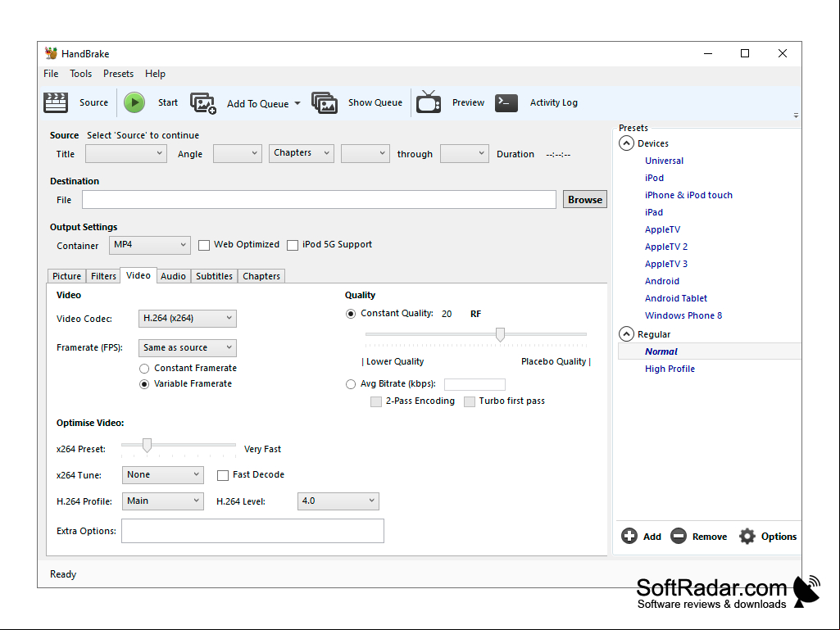840x630 pixels.
Task: Adjust the Constant Quality RF slider
Action: point(500,334)
